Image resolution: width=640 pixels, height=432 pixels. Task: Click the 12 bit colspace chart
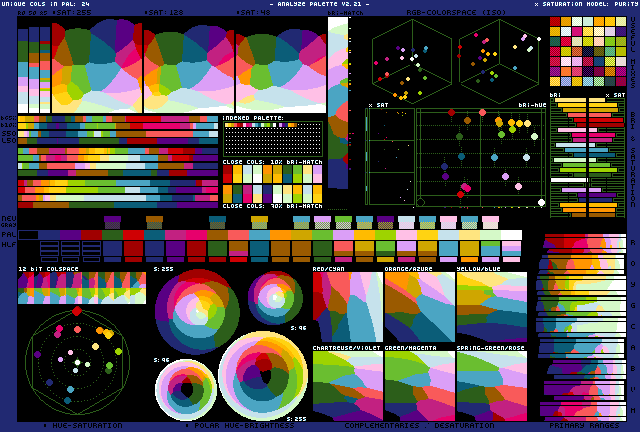[x=81, y=288]
